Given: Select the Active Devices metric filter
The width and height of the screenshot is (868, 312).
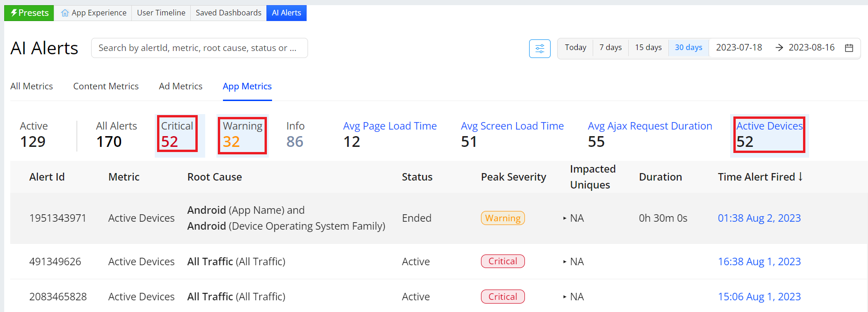Looking at the screenshot, I should tap(769, 134).
